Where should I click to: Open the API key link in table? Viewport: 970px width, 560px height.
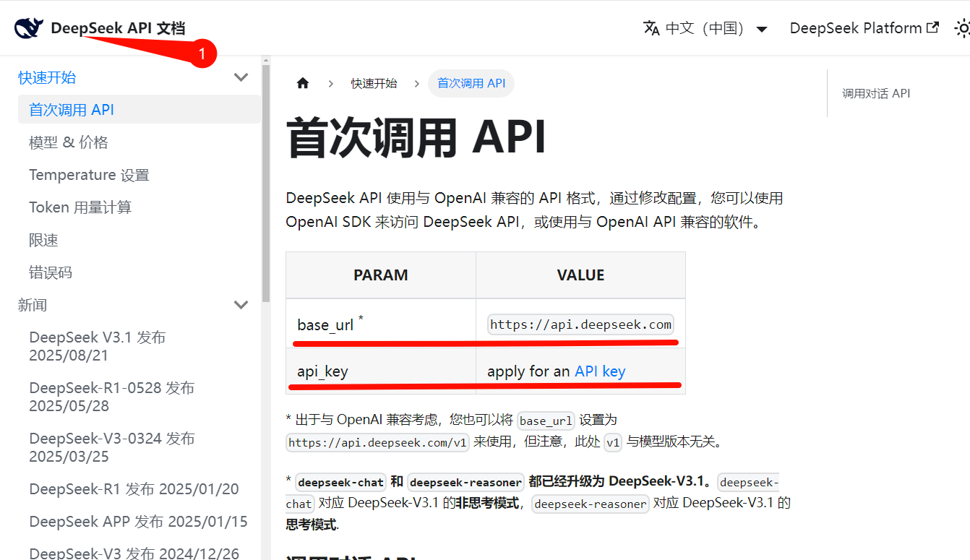coord(600,371)
